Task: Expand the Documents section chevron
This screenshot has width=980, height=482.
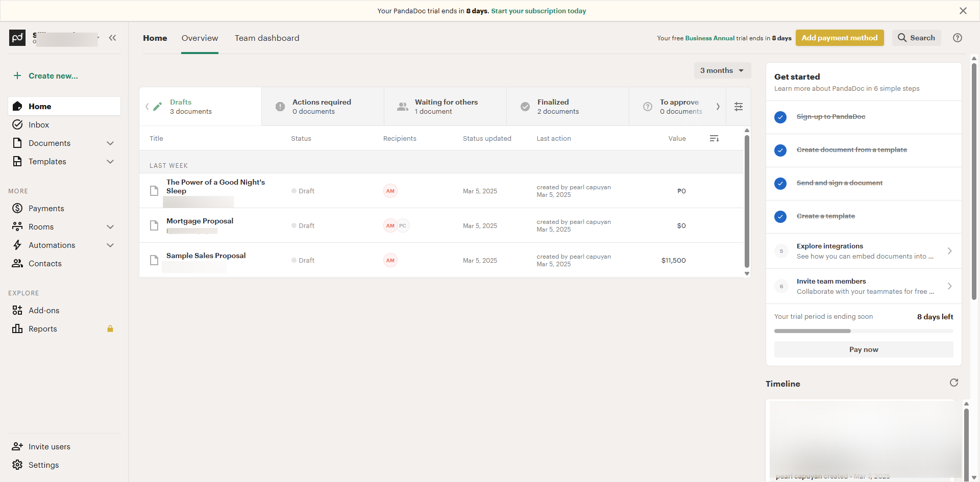Action: (x=110, y=143)
